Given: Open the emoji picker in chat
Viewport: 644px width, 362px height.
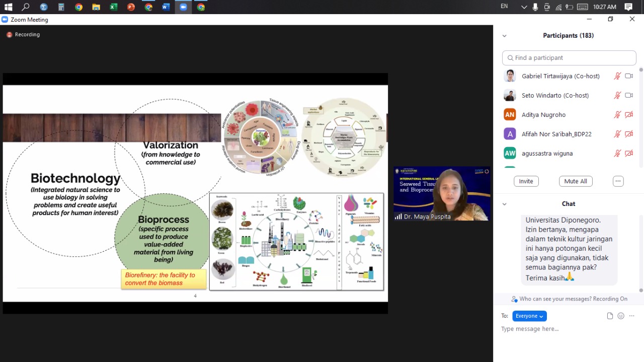Looking at the screenshot, I should tap(621, 316).
